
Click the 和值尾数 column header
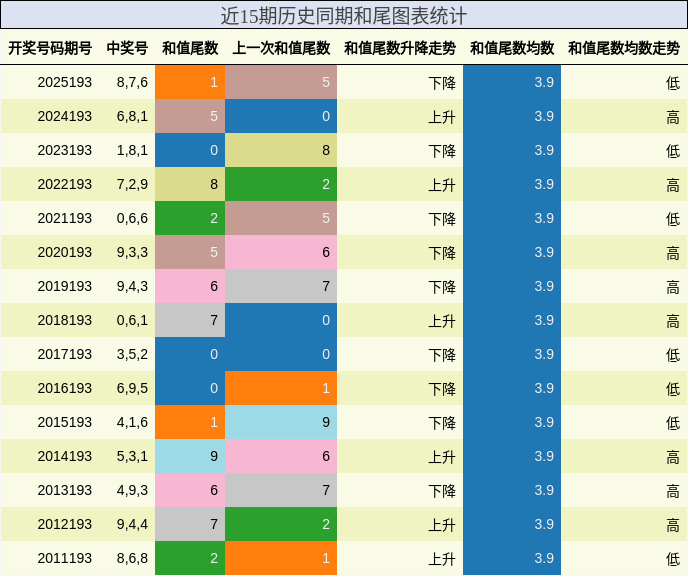click(x=190, y=48)
